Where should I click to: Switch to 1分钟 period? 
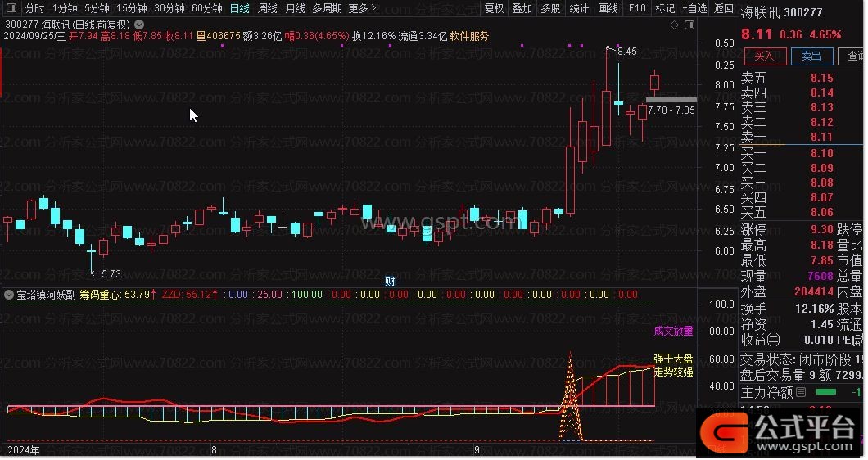[65, 8]
